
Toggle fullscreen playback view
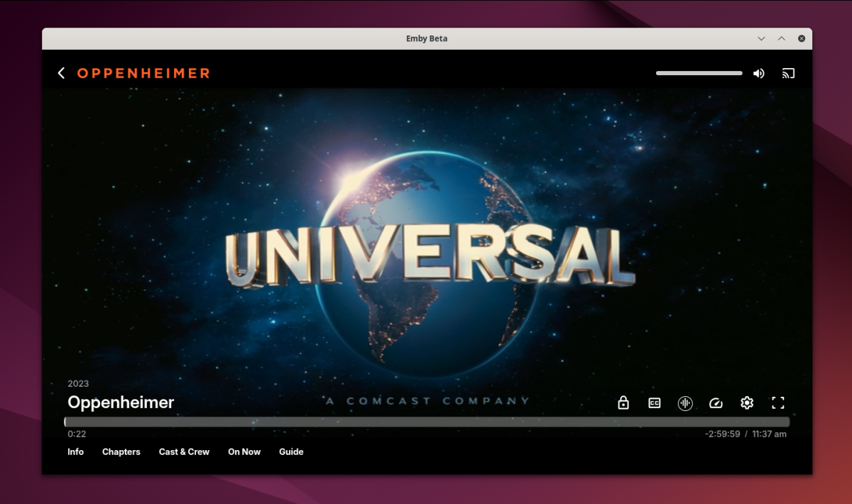pyautogui.click(x=778, y=402)
